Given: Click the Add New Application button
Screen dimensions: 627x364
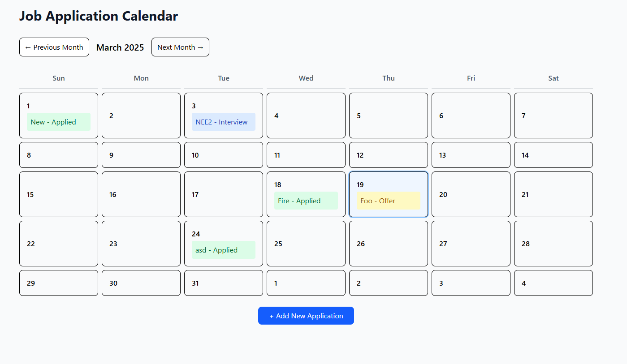Looking at the screenshot, I should click(306, 316).
